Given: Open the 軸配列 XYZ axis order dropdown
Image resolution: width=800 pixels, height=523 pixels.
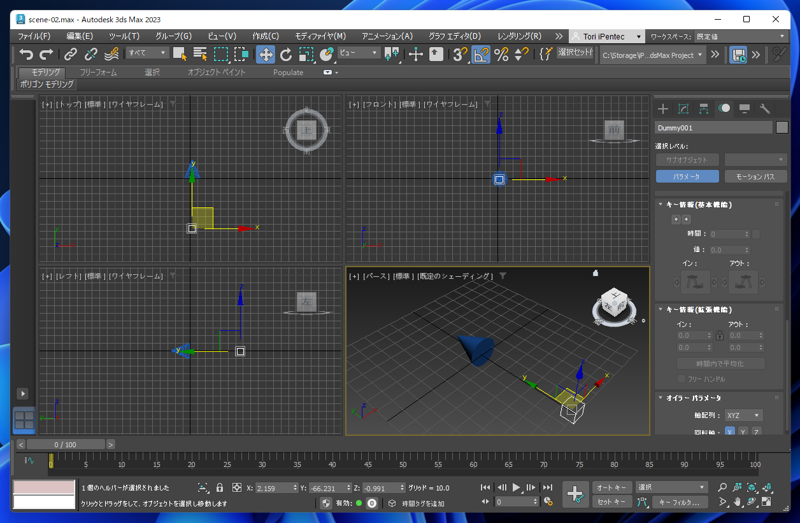Looking at the screenshot, I should (x=743, y=415).
